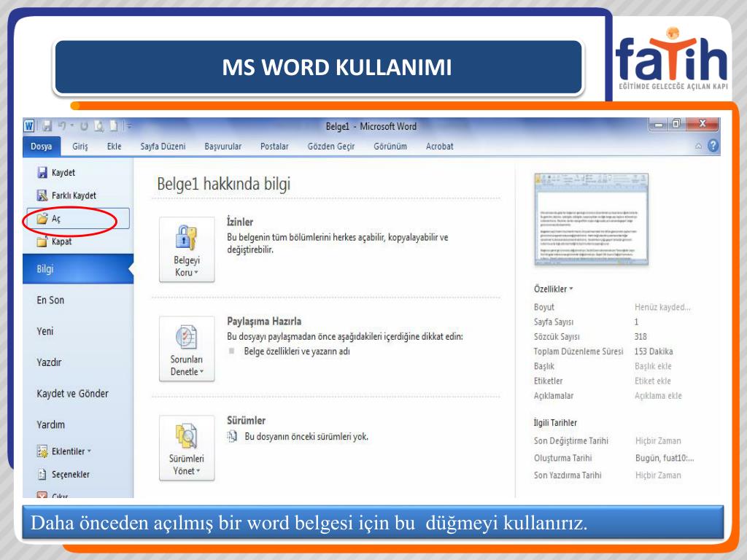Expand the Eklentiler menu
Image resolution: width=747 pixels, height=560 pixels.
point(64,451)
